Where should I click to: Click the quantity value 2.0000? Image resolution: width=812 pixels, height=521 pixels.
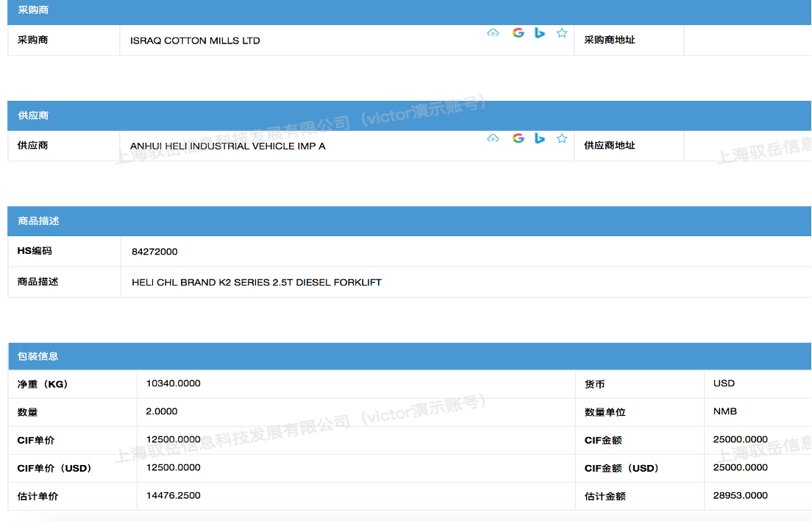162,411
